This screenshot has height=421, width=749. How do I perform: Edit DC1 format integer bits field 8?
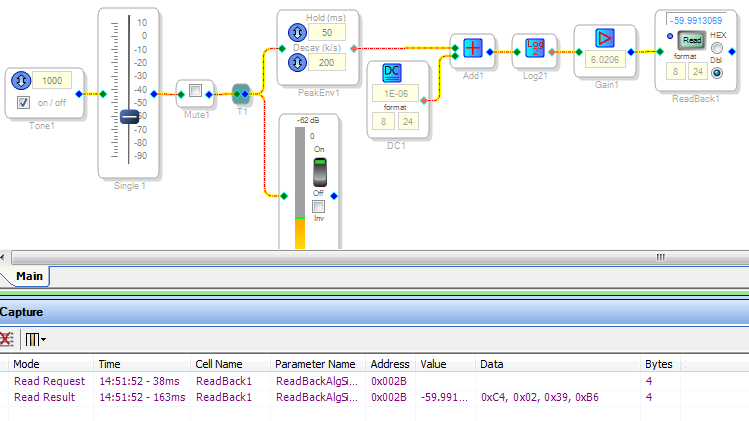click(x=383, y=121)
